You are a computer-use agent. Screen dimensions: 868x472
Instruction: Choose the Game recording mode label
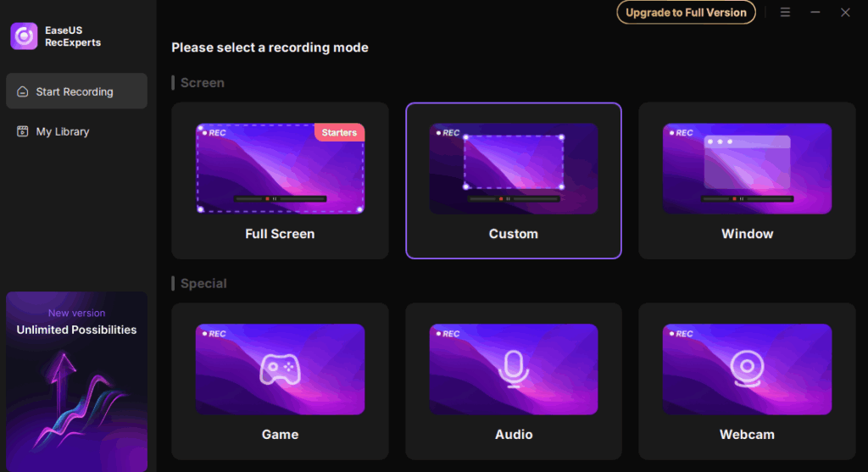click(280, 435)
